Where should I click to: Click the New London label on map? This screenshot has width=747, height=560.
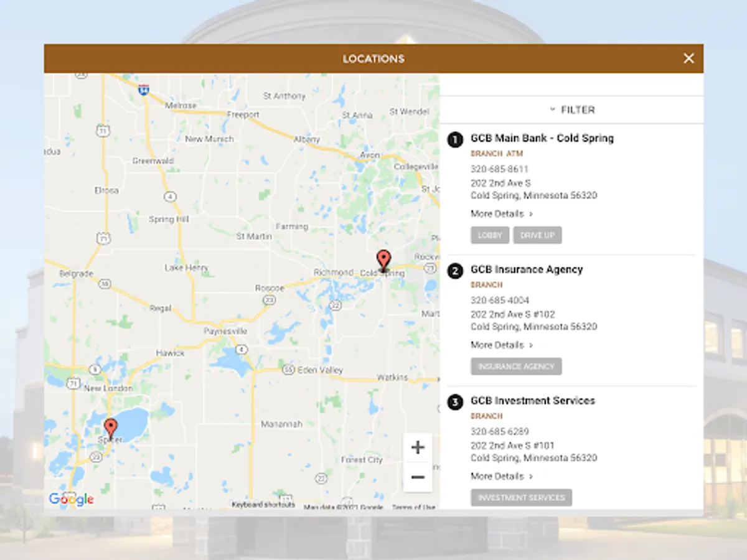coord(108,388)
